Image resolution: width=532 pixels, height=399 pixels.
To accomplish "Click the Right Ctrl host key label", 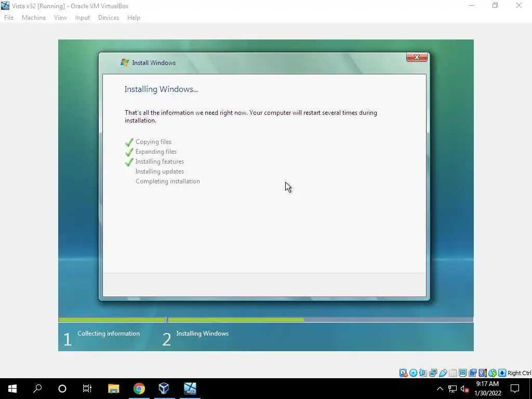I will pyautogui.click(x=519, y=373).
